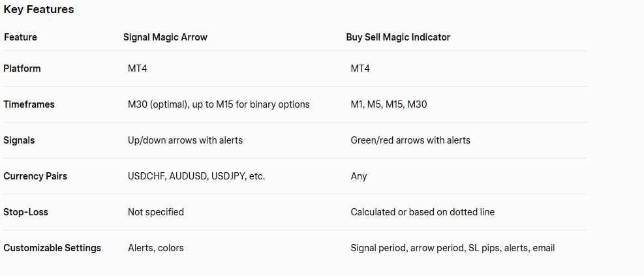Select the Stop-Loss row label

(25, 212)
